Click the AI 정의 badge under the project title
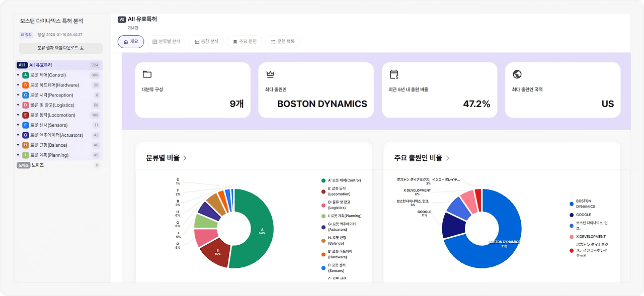 point(26,35)
